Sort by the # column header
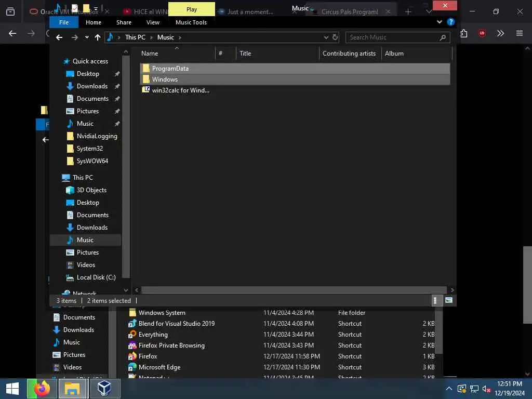The width and height of the screenshot is (532, 399). point(225,54)
